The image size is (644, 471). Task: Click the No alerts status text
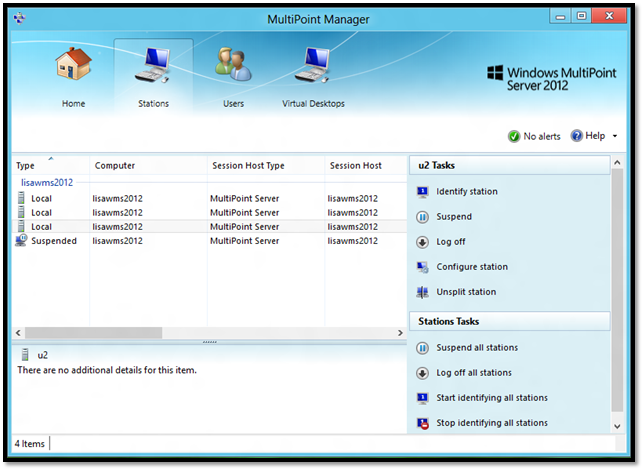pyautogui.click(x=542, y=136)
